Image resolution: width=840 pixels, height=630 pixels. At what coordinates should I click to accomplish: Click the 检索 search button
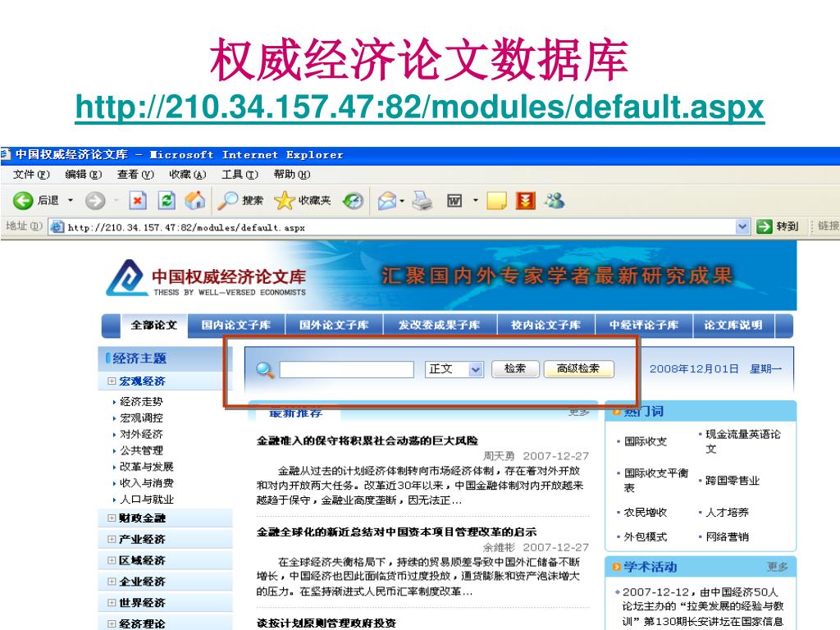tap(515, 368)
